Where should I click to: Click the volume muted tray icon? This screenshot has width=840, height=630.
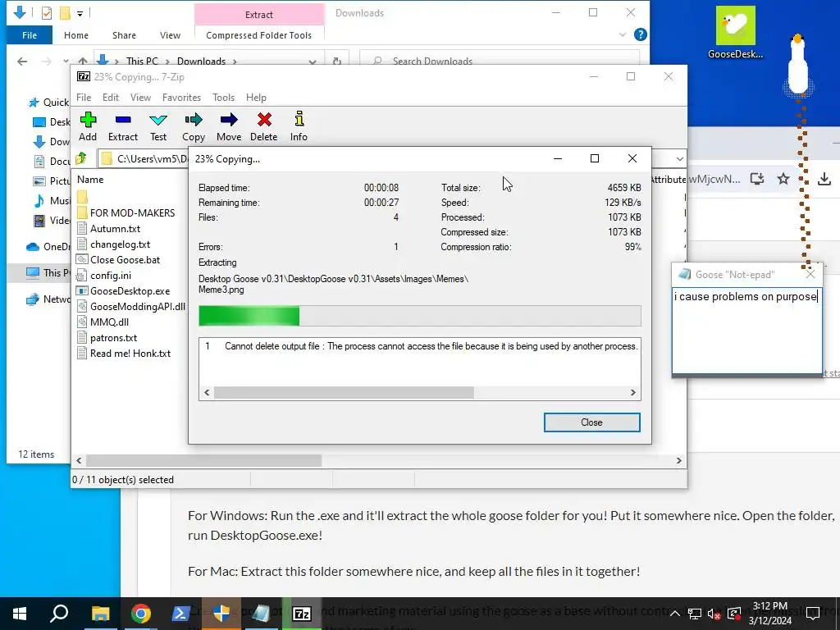pos(714,614)
